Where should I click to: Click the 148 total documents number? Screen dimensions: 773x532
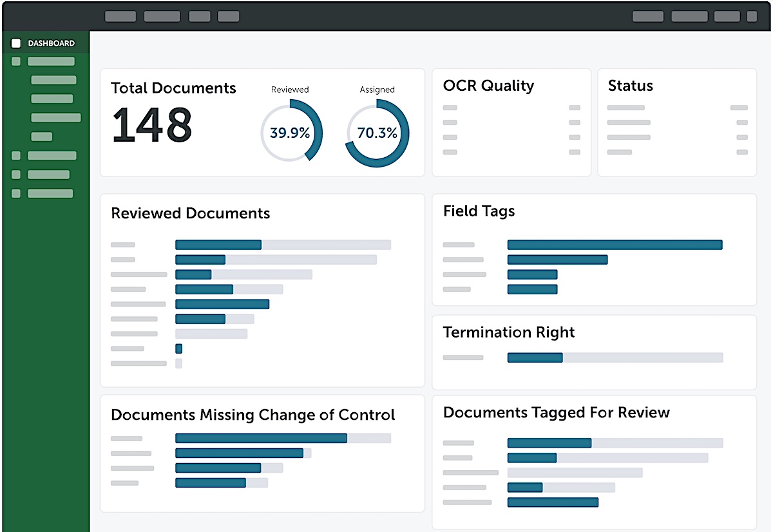(152, 125)
